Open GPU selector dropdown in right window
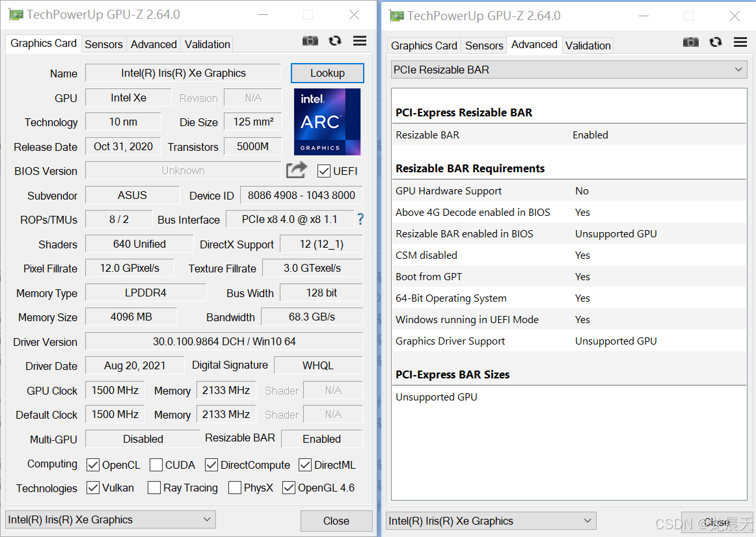 [491, 521]
